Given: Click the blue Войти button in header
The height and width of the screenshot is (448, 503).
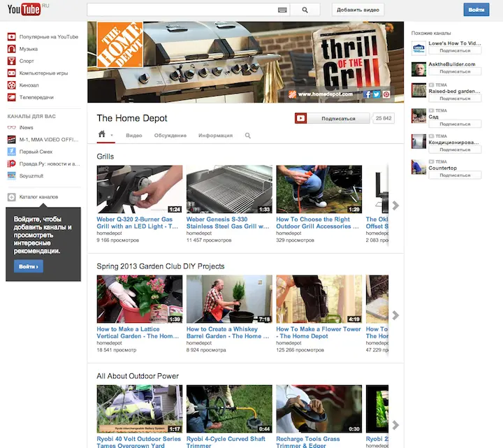Looking at the screenshot, I should [x=476, y=10].
